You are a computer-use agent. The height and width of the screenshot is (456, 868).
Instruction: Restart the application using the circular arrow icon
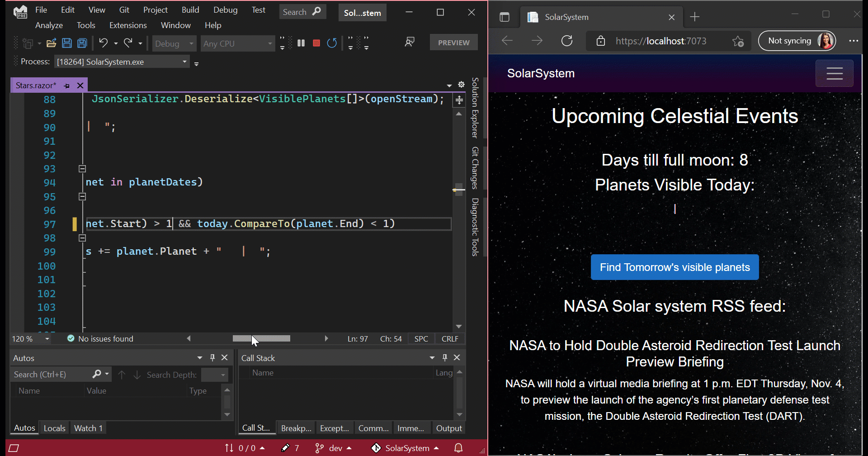click(x=332, y=43)
